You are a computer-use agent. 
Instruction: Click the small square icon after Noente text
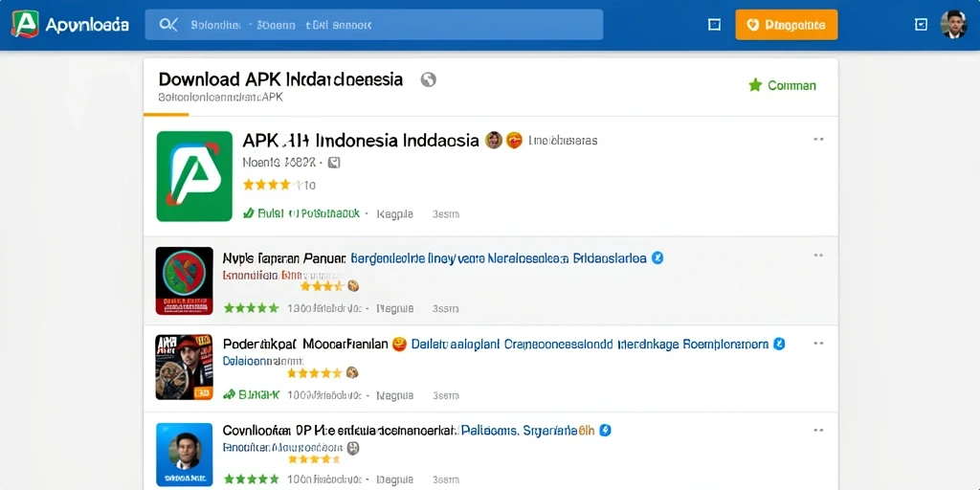pyautogui.click(x=334, y=163)
